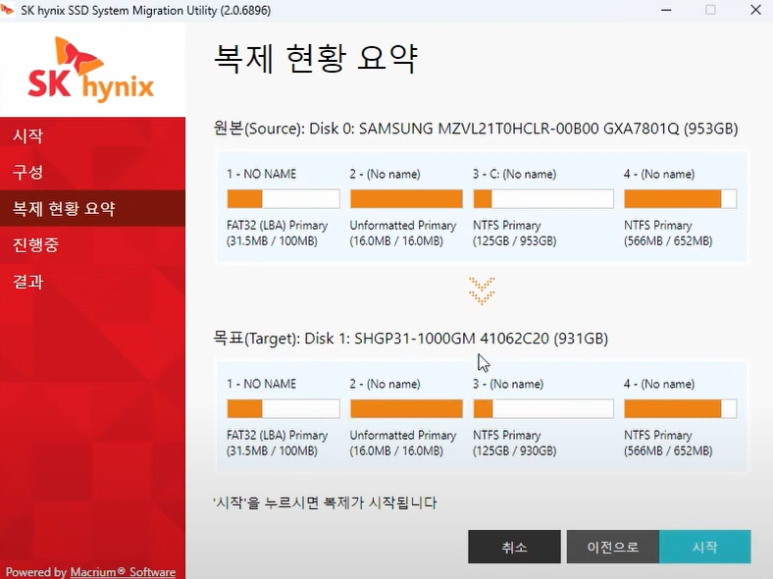Click the 시작 button to begin cloning

704,546
